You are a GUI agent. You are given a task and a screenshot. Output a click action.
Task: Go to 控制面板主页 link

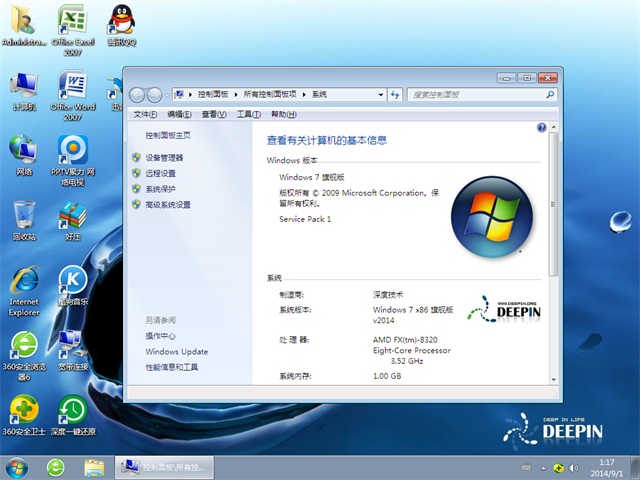point(168,135)
